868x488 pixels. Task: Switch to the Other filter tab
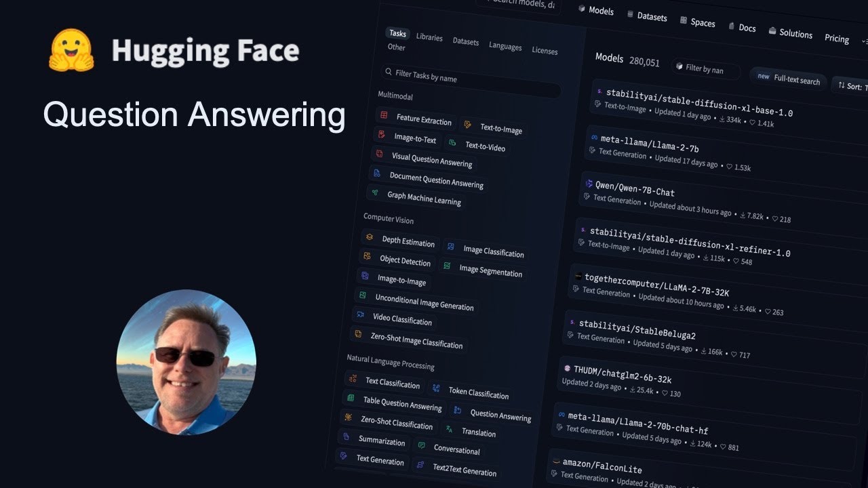(397, 47)
